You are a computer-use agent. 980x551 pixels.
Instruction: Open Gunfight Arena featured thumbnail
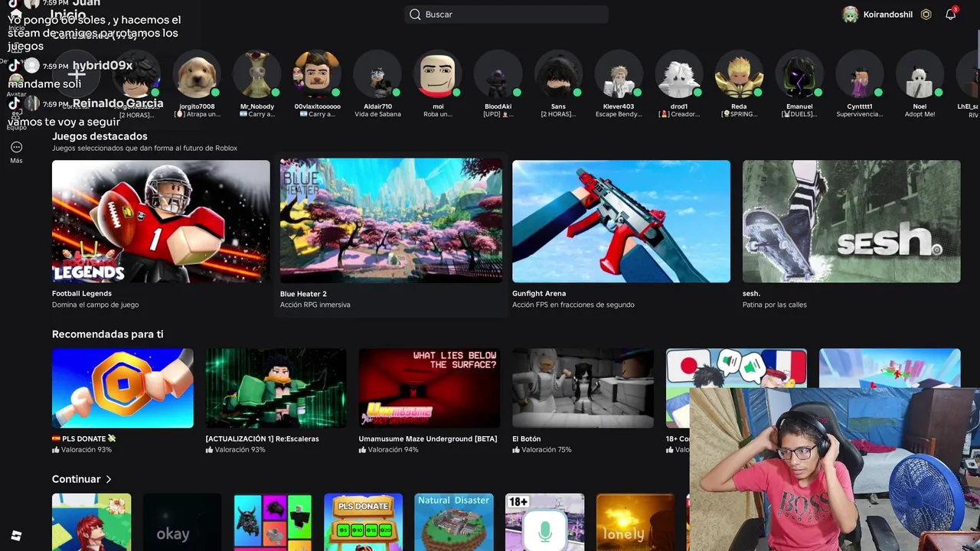click(621, 221)
